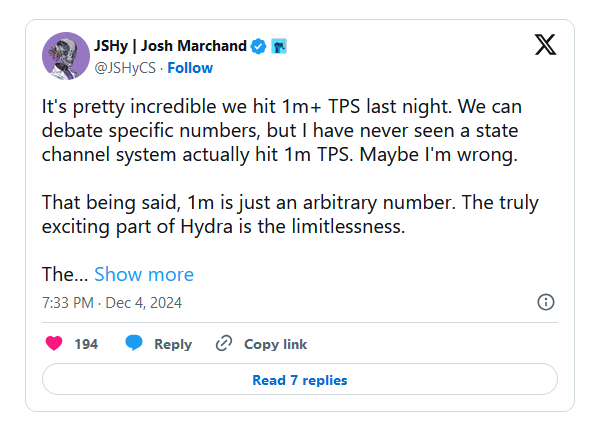Click the blue verified badge
This screenshot has width=600, height=429.
click(258, 46)
